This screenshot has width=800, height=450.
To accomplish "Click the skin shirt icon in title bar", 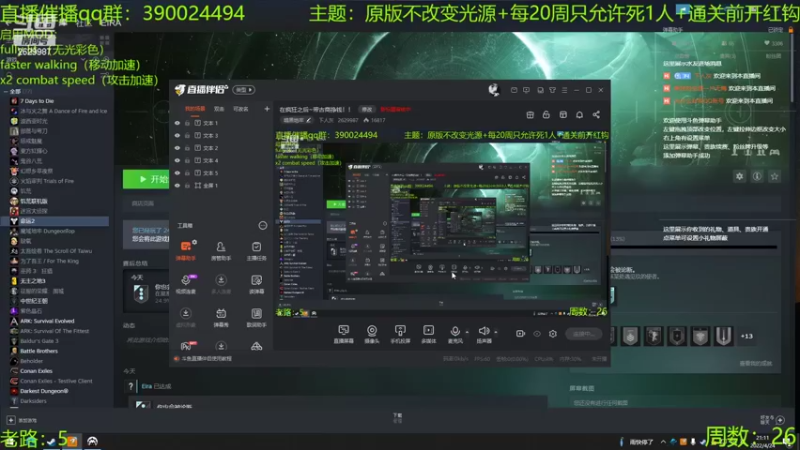I will coord(553,90).
